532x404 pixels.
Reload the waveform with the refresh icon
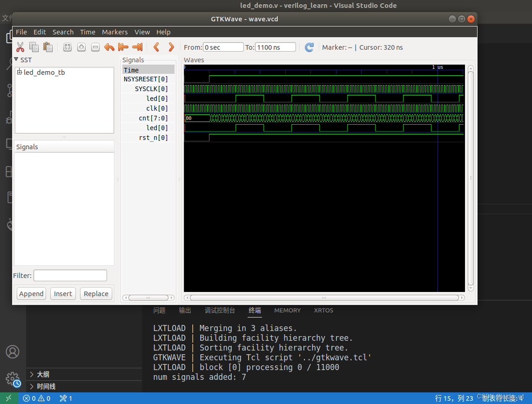pos(309,47)
